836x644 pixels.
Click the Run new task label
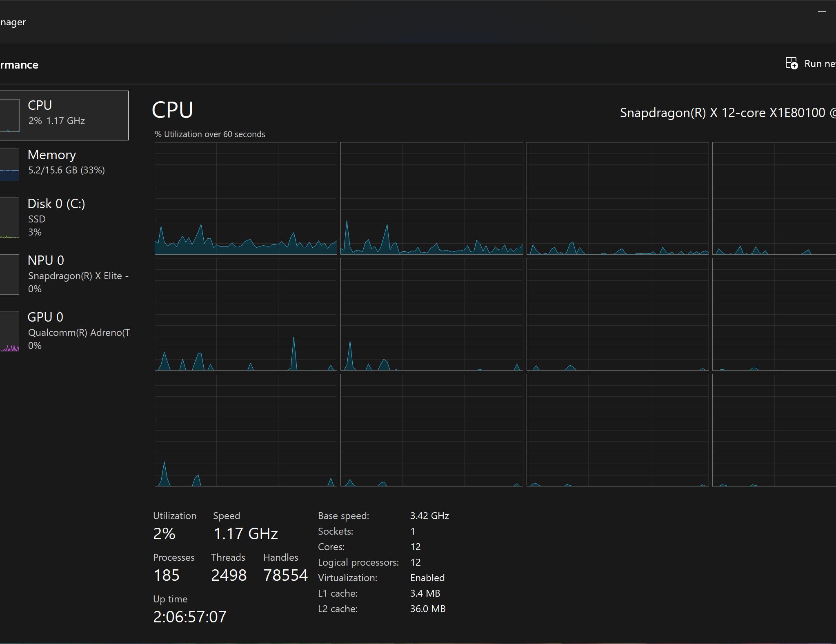click(820, 64)
